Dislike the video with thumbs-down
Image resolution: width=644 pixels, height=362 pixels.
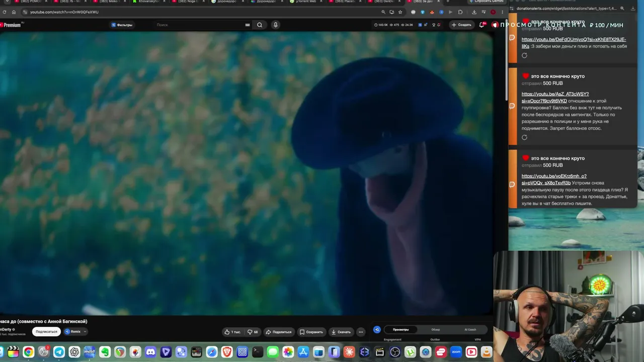coord(253,332)
